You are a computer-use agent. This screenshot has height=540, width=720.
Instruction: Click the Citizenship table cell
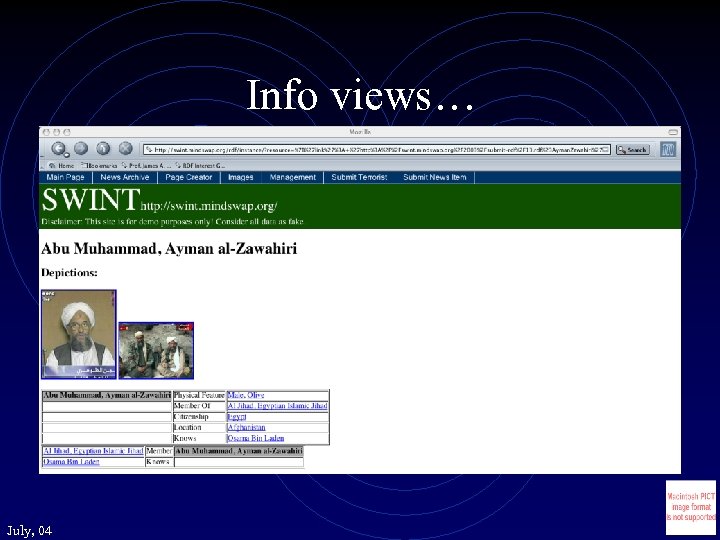(x=199, y=417)
